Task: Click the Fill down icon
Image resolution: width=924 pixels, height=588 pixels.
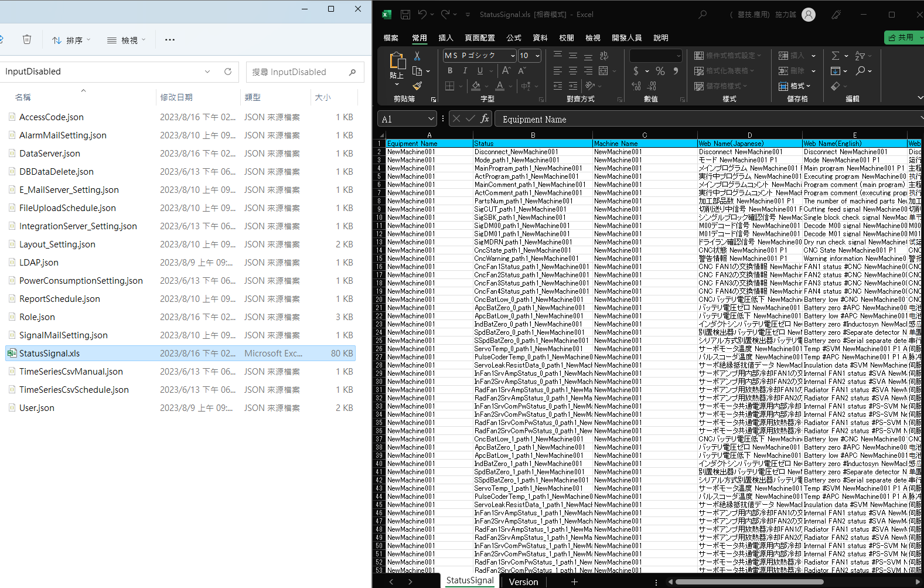Action: pos(836,71)
